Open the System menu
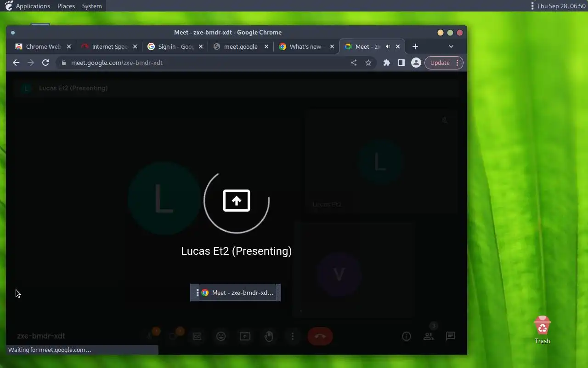Screen dimensions: 588x368 tap(92, 6)
